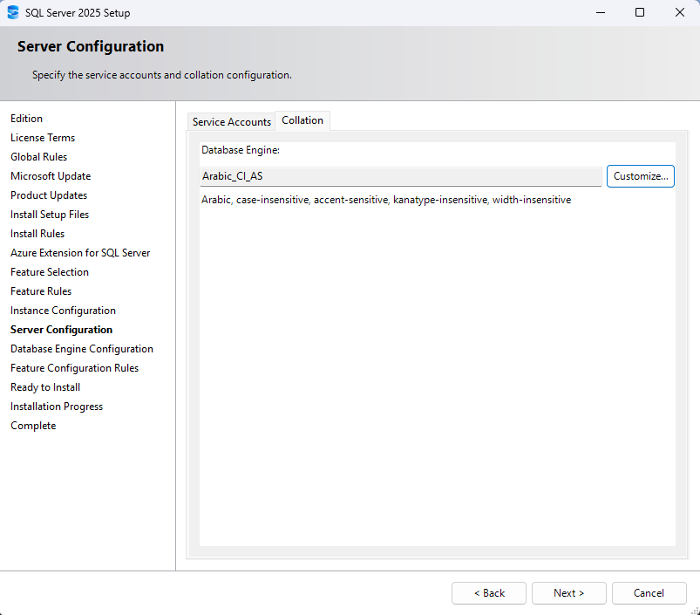The width and height of the screenshot is (700, 615).
Task: Open the Customize collation dialog
Action: tap(640, 175)
